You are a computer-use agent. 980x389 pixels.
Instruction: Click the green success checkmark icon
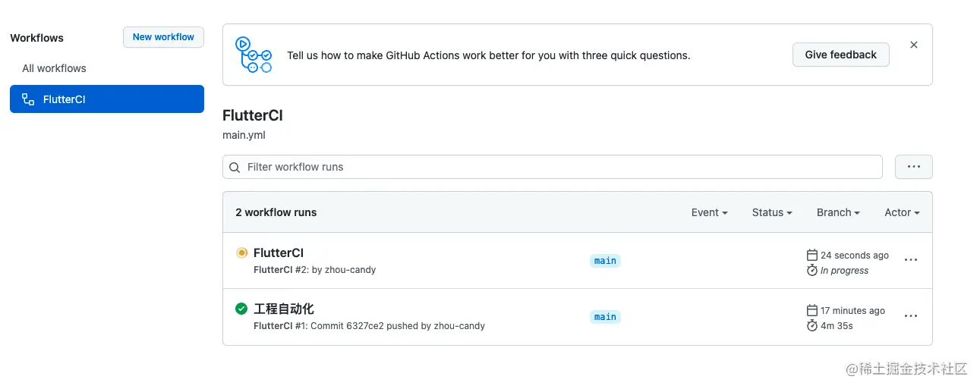(241, 309)
